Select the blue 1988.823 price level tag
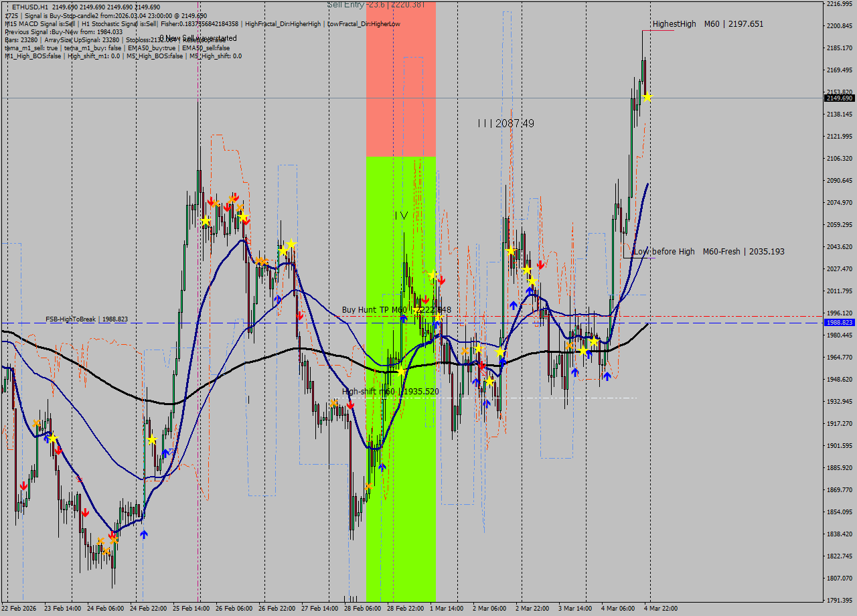 [x=838, y=323]
